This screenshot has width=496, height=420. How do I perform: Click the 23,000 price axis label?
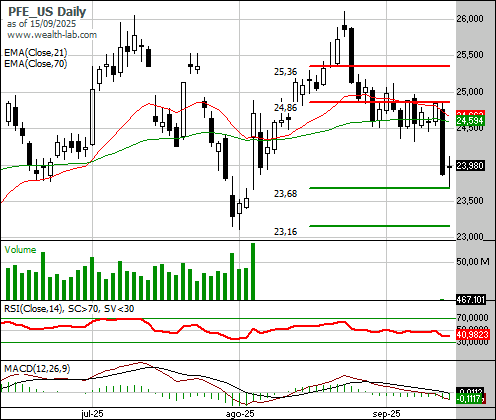(470, 237)
